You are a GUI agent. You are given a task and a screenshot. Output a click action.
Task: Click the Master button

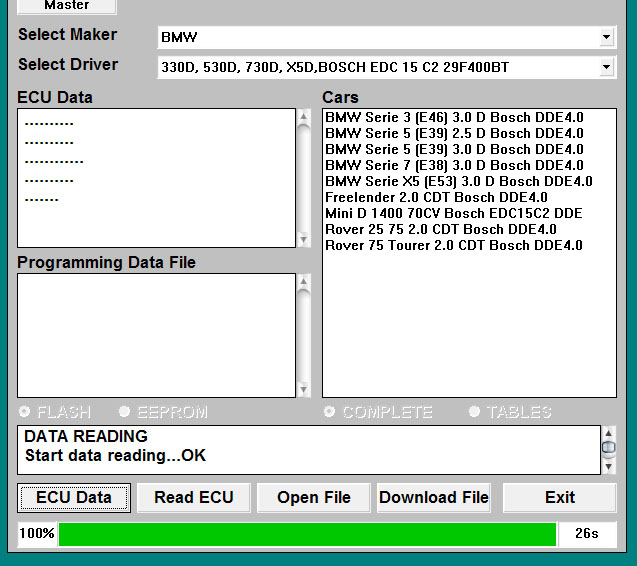[x=67, y=6]
